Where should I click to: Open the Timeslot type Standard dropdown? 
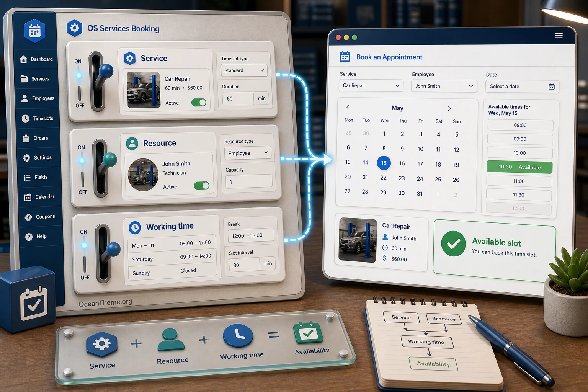pos(244,70)
